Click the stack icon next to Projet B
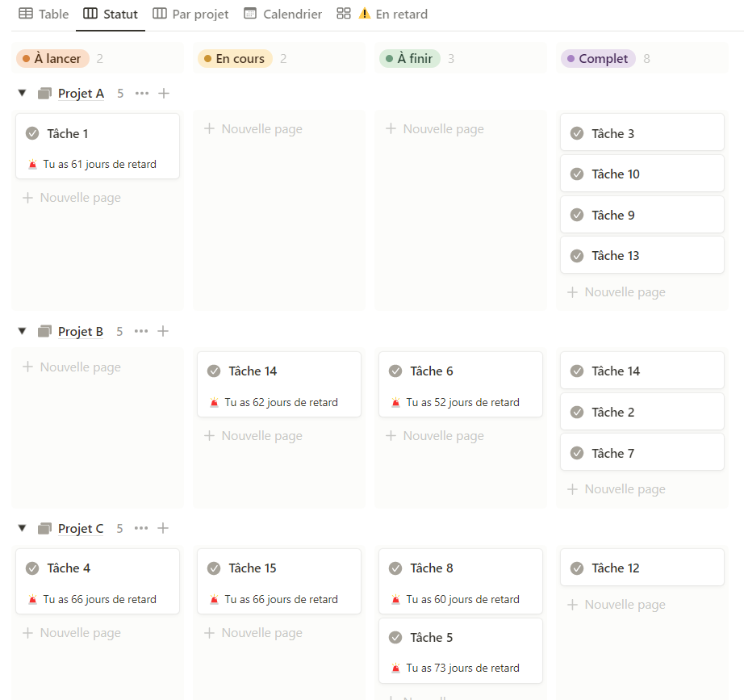This screenshot has width=744, height=700. pos(45,331)
